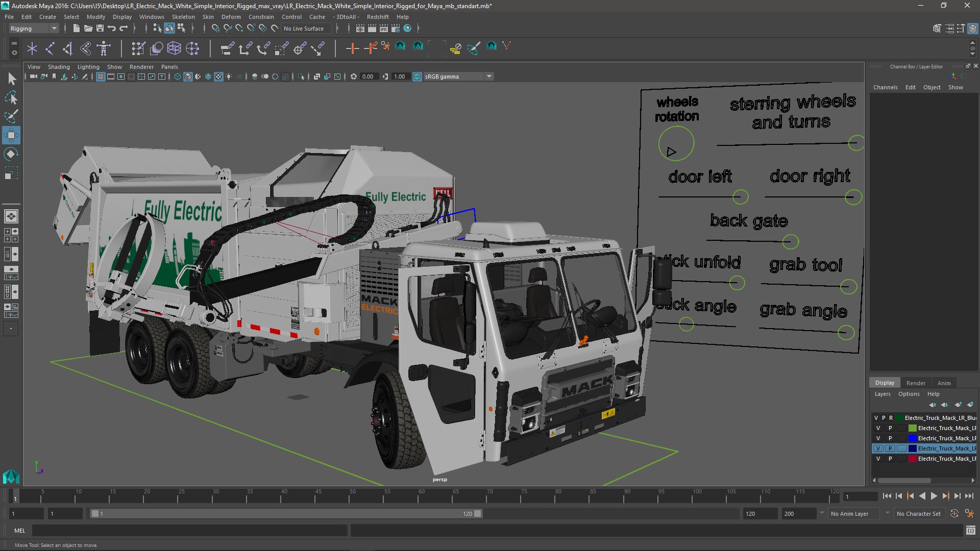Play animation backwards

click(x=922, y=496)
